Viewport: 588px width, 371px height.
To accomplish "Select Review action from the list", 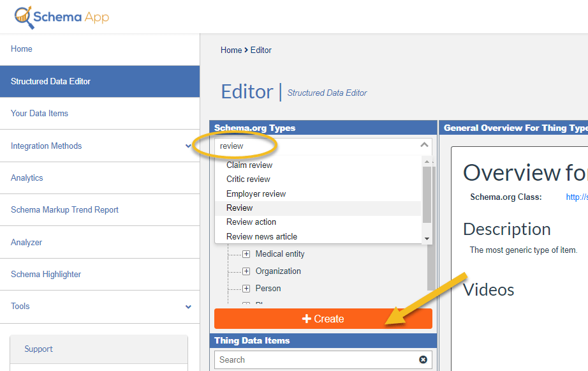I will [318, 222].
